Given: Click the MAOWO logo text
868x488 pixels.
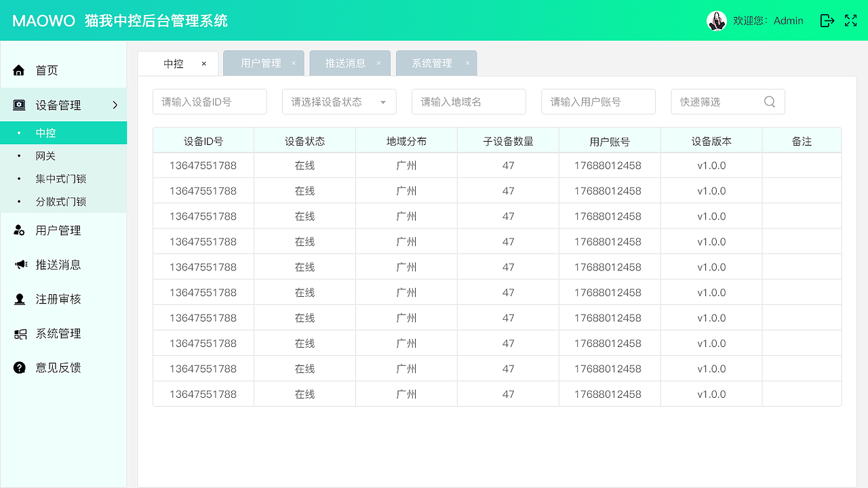Looking at the screenshot, I should point(43,21).
